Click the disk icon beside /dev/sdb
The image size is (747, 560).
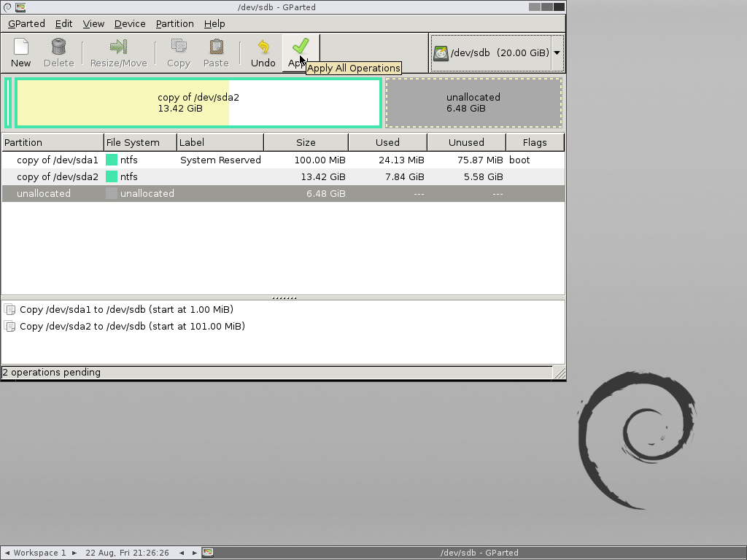[441, 52]
